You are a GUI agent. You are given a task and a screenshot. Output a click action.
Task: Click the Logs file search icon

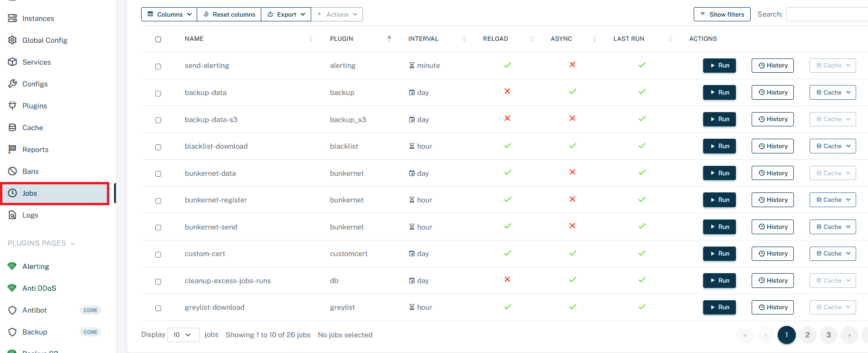pyautogui.click(x=12, y=215)
